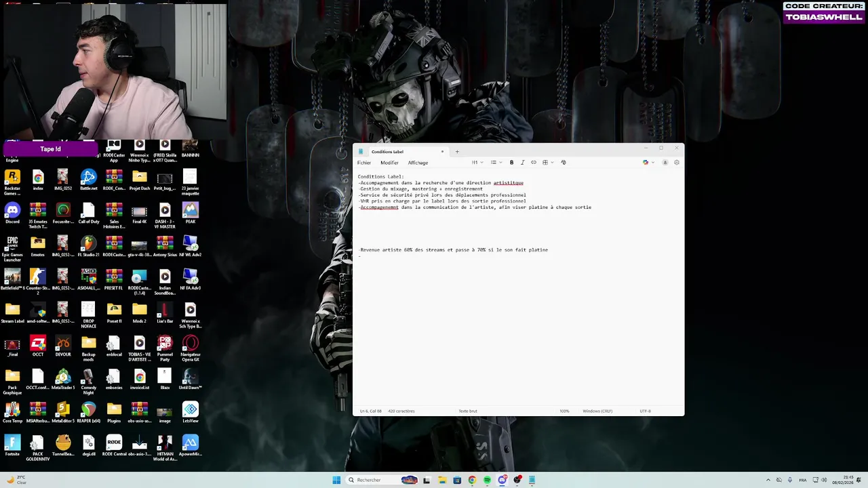Click the purple Tape Id overlay button
The width and height of the screenshot is (868, 488).
point(50,149)
